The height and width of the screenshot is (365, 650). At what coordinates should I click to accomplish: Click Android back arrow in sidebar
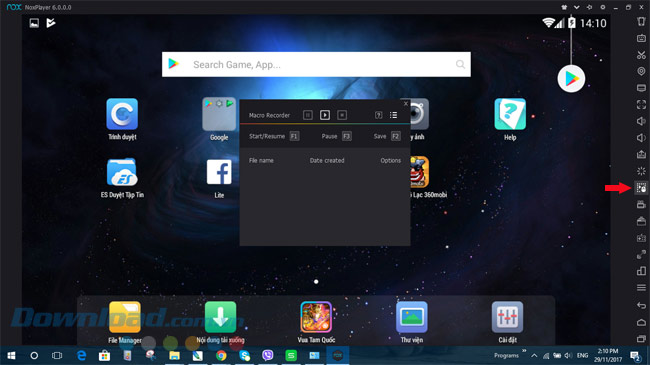pyautogui.click(x=641, y=305)
